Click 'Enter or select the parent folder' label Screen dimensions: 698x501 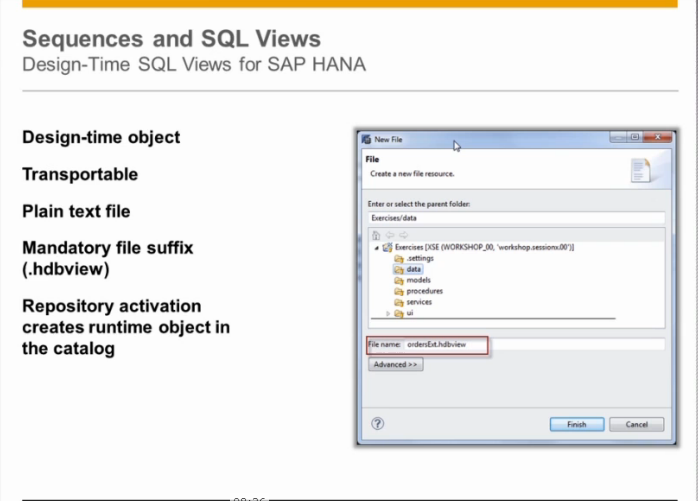tap(419, 204)
